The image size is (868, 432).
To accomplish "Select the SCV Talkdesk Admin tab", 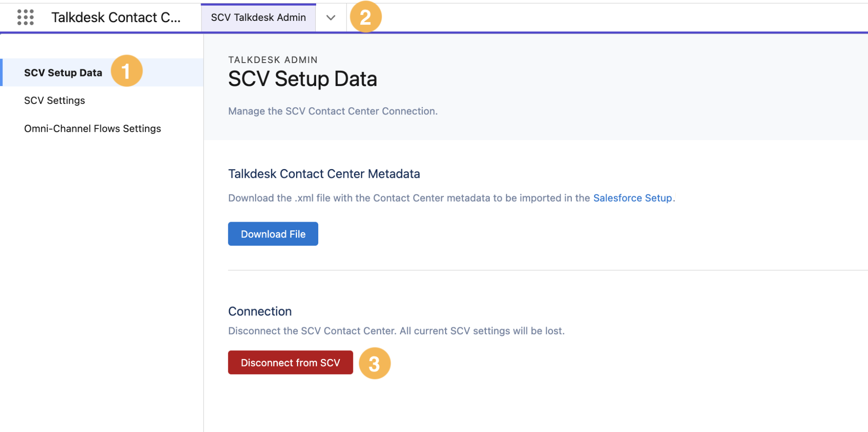I will [x=258, y=17].
